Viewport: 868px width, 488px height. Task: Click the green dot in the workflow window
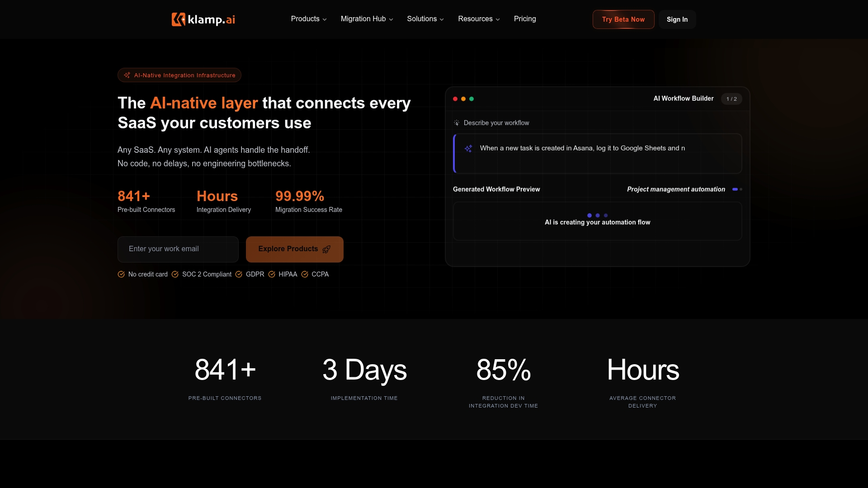tap(472, 99)
